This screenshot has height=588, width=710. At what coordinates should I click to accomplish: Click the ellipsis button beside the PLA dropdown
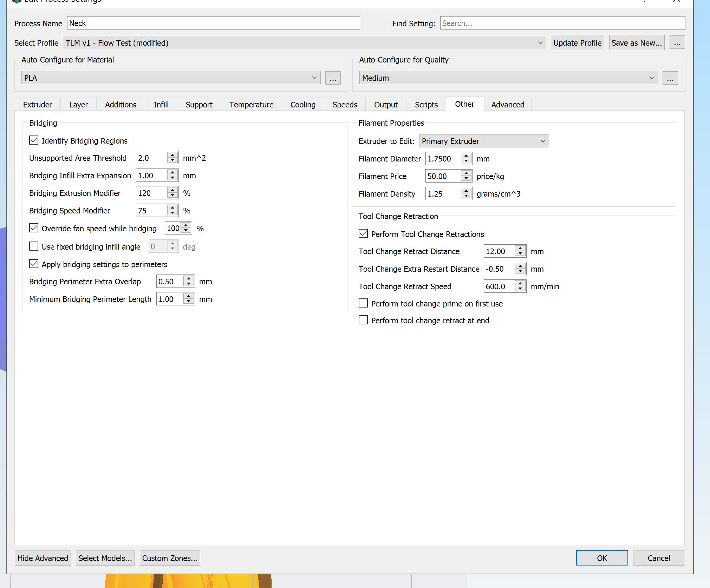(x=333, y=78)
